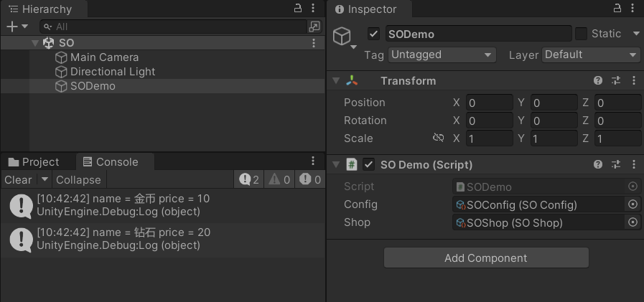Open the Tag dropdown (Untagged)
The height and width of the screenshot is (302, 644).
(x=442, y=55)
